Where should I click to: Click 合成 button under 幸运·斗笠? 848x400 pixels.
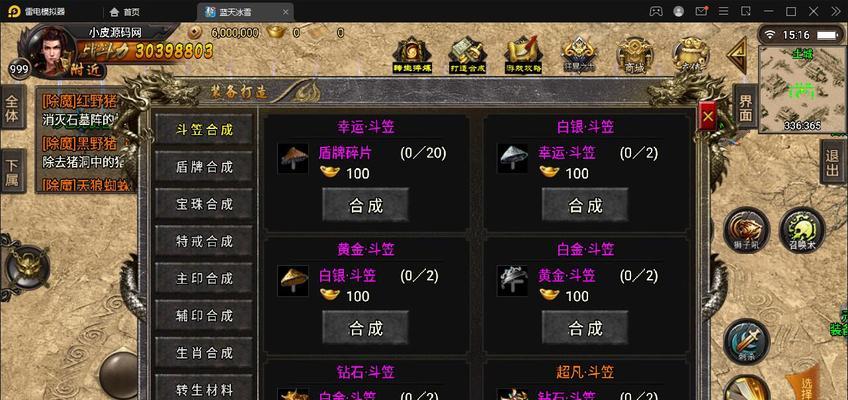click(366, 205)
